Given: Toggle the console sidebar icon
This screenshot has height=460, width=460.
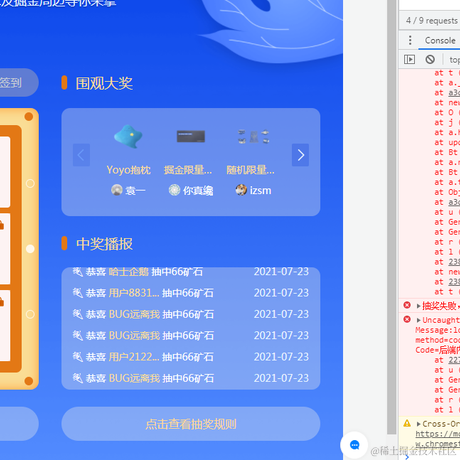Looking at the screenshot, I should coord(409,60).
